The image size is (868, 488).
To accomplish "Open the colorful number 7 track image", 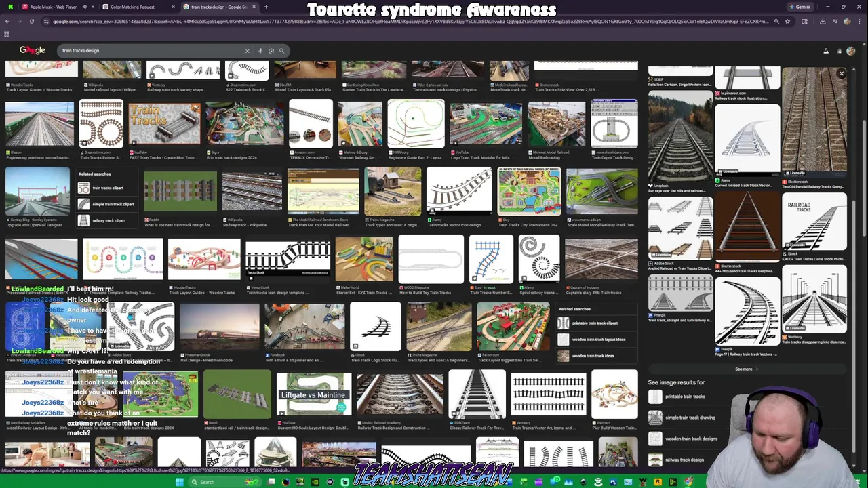I will point(490,259).
